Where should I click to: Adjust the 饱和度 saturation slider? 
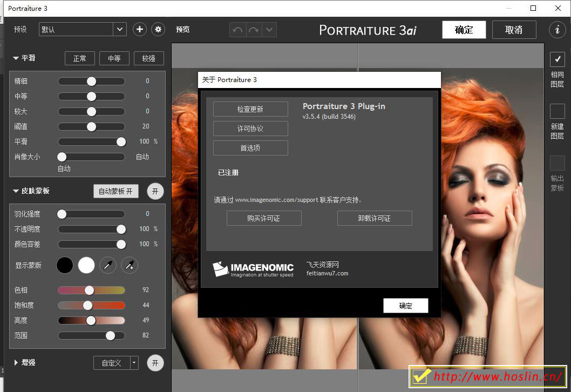tap(87, 305)
